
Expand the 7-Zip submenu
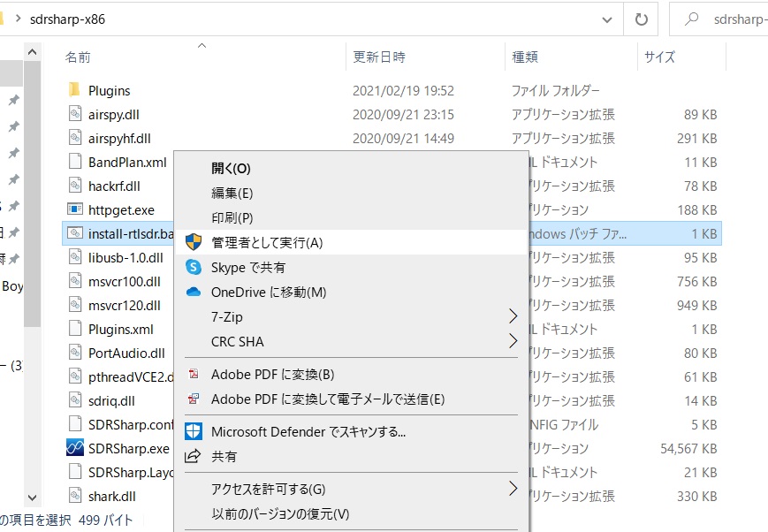513,316
